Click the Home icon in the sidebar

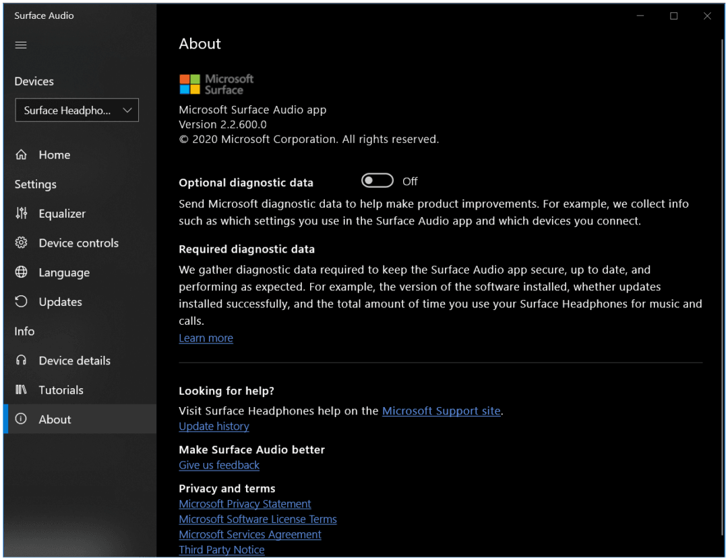click(x=21, y=154)
